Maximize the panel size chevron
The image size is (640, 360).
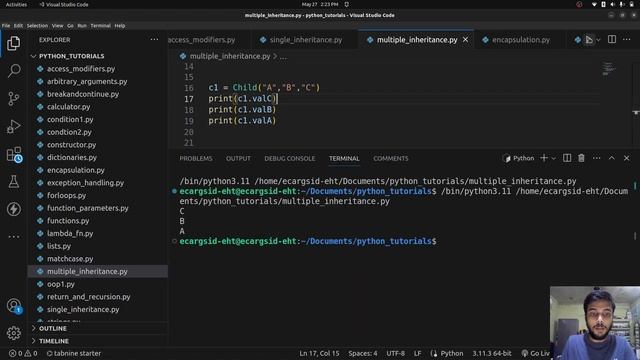pos(611,158)
